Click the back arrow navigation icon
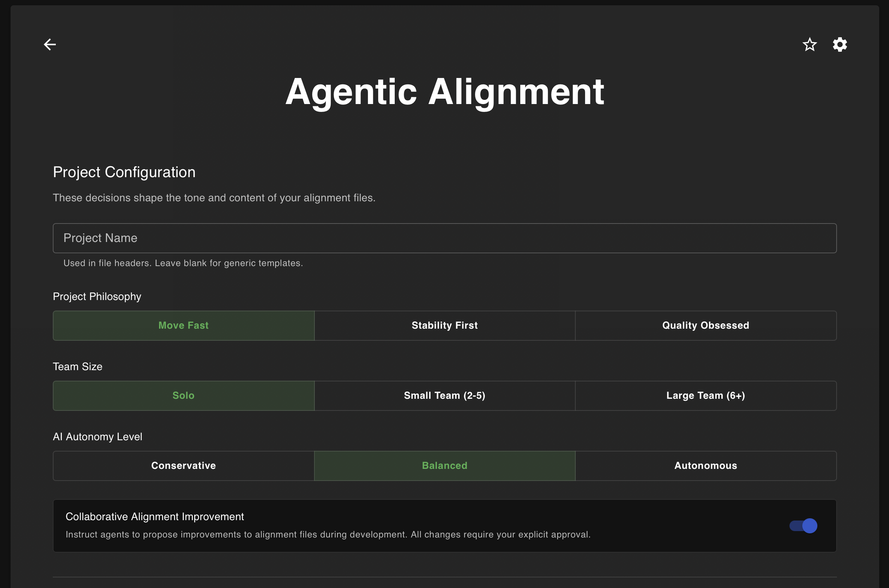This screenshot has height=588, width=889. point(50,44)
